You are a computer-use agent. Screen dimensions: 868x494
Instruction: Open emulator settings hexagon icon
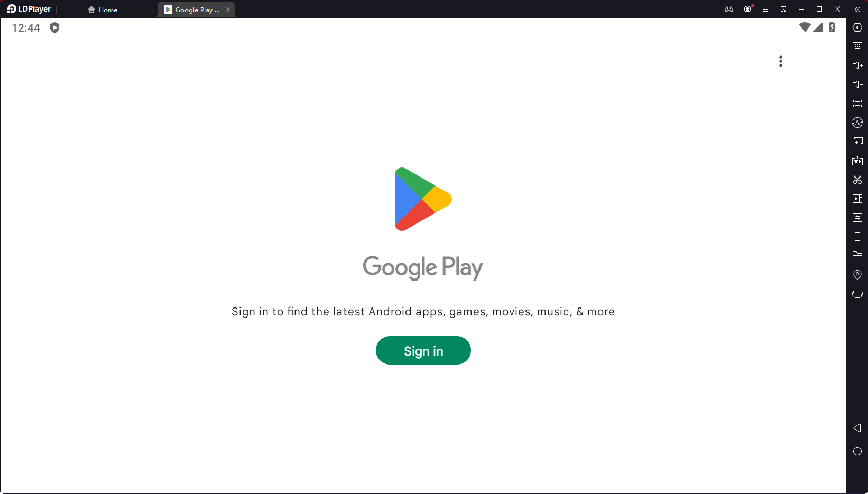(857, 27)
